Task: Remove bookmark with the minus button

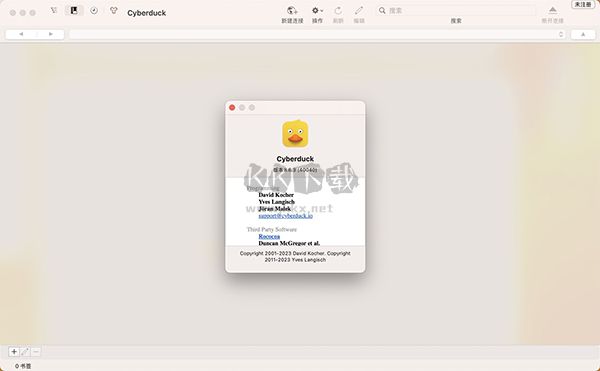Action: click(x=36, y=351)
